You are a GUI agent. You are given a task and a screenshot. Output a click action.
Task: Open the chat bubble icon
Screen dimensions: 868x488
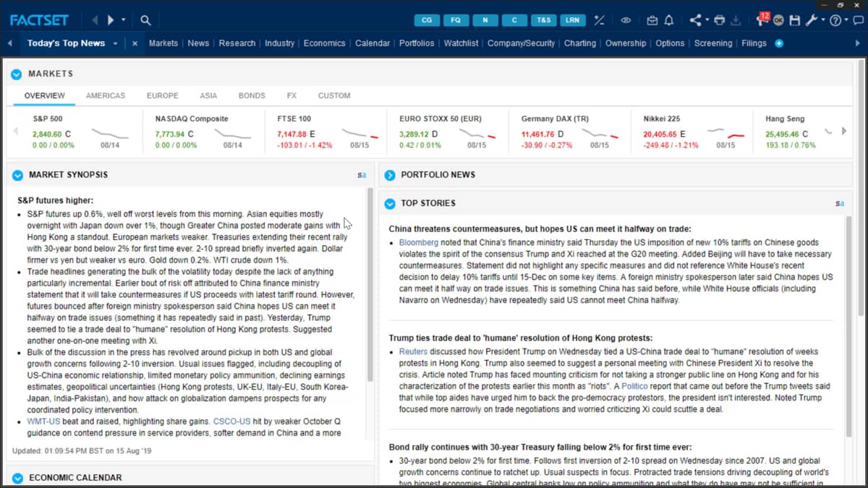(x=858, y=20)
